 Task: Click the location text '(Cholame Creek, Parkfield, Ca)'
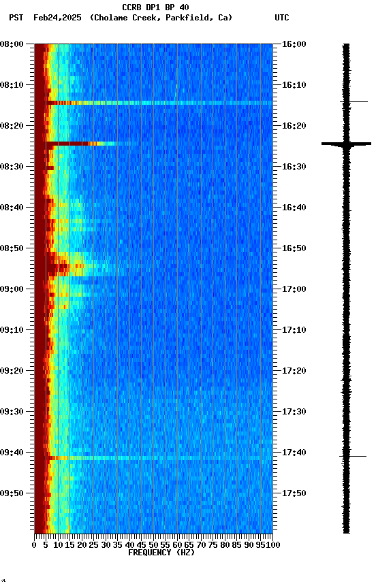(x=161, y=18)
